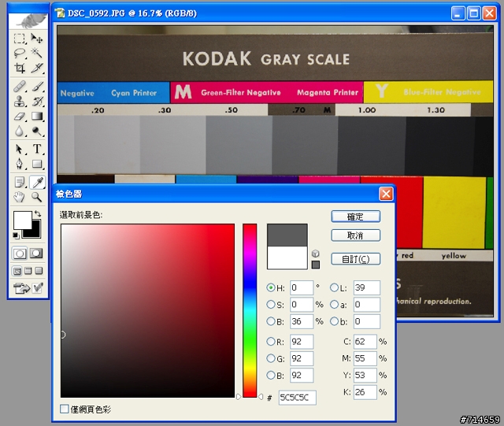Image resolution: width=504 pixels, height=426 pixels.
Task: Select the S saturation radio button
Action: click(271, 304)
